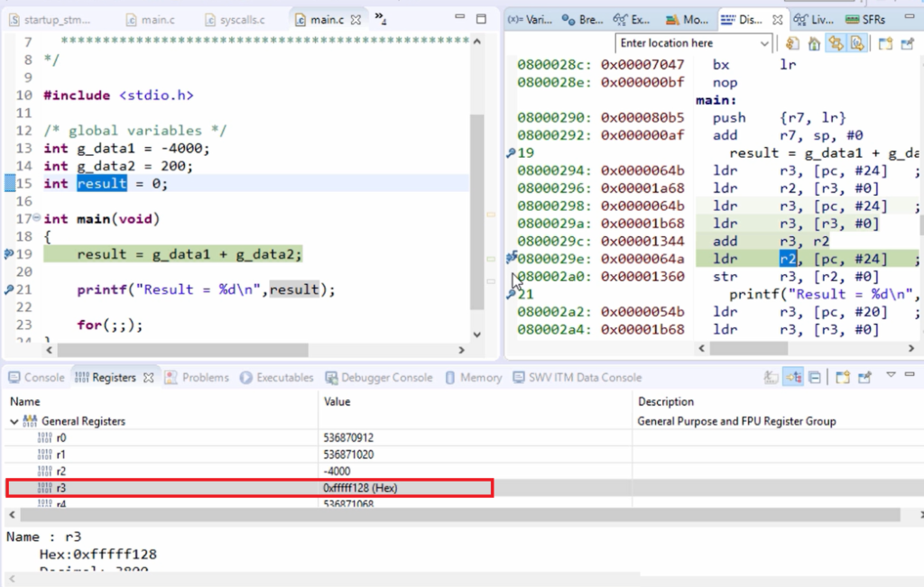
Task: Close the Registers tab
Action: click(x=149, y=378)
